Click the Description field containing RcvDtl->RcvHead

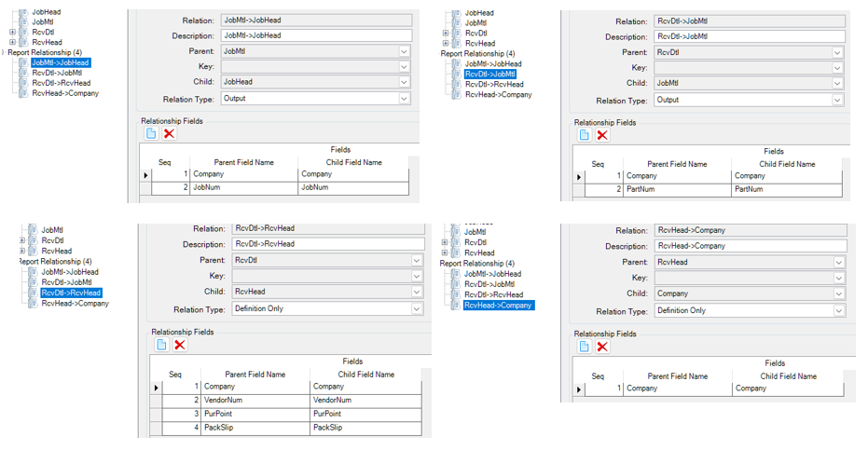328,244
